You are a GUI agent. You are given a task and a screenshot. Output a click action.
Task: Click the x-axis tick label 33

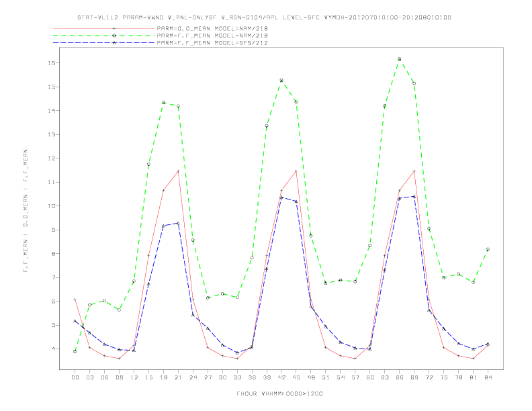click(x=237, y=377)
